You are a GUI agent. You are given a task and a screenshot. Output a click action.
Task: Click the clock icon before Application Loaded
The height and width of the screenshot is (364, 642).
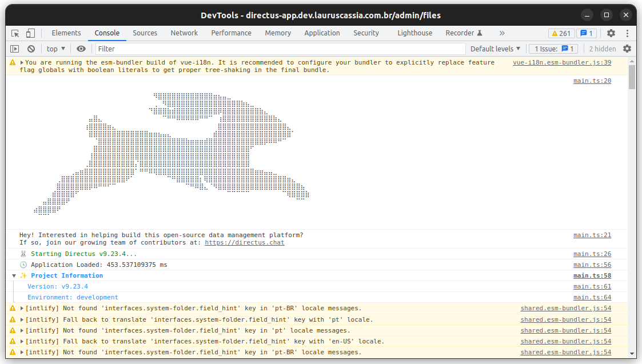click(23, 265)
